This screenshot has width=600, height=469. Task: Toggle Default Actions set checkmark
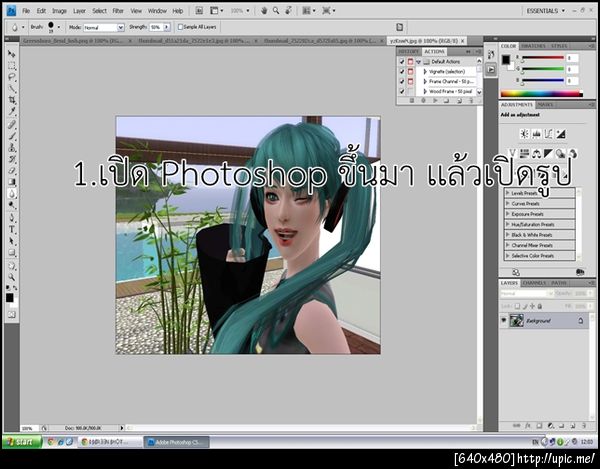click(402, 62)
